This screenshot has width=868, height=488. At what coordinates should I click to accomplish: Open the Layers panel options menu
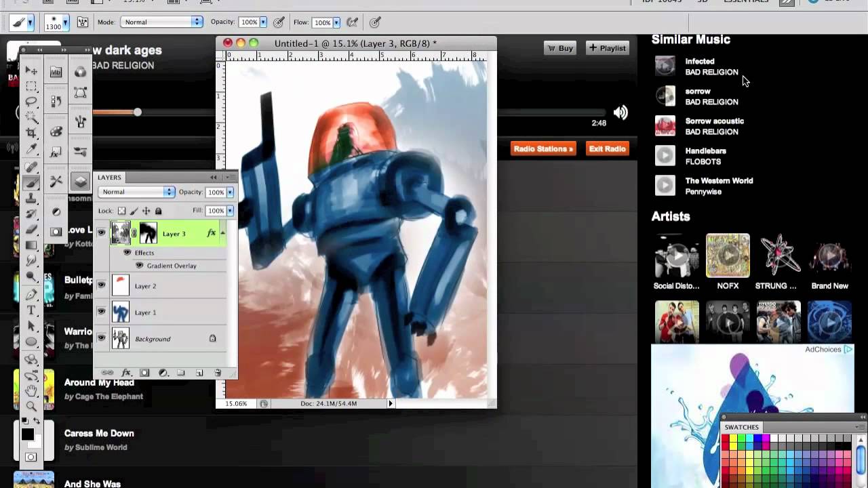[x=231, y=178]
